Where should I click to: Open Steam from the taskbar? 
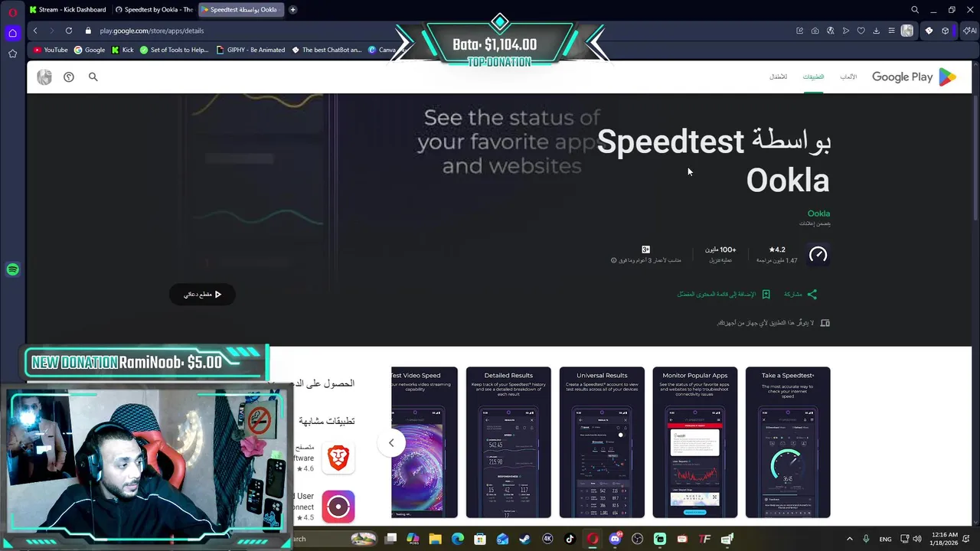(x=524, y=539)
